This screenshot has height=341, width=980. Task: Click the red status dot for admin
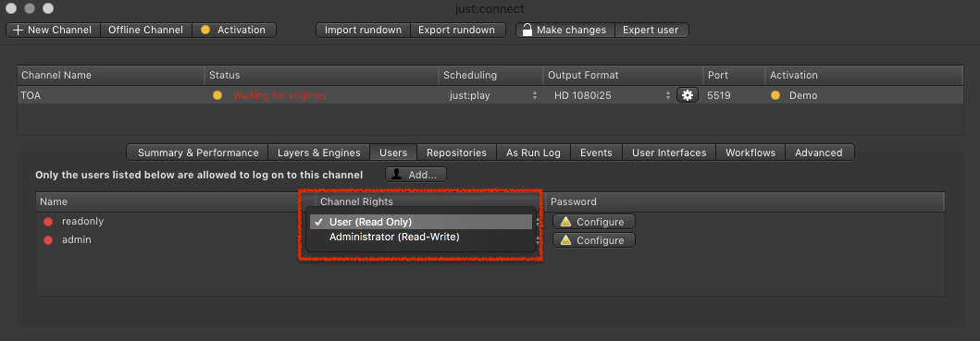click(x=48, y=240)
